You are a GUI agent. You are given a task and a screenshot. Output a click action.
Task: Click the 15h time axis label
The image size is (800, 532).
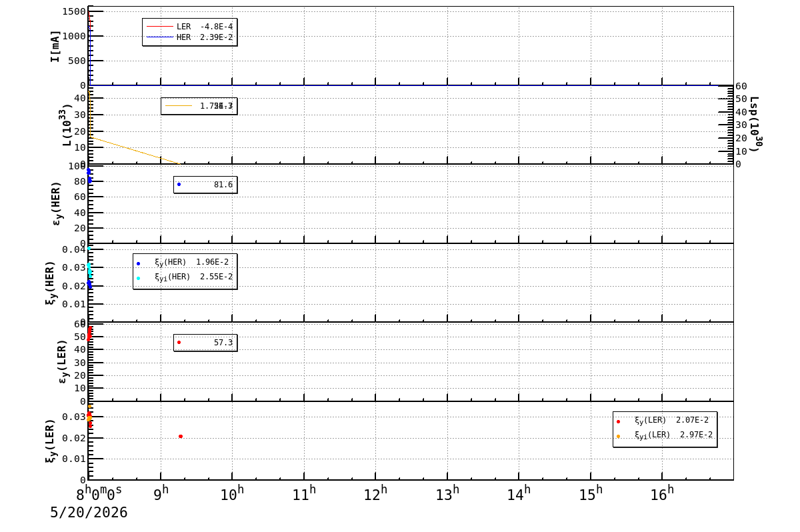[590, 494]
